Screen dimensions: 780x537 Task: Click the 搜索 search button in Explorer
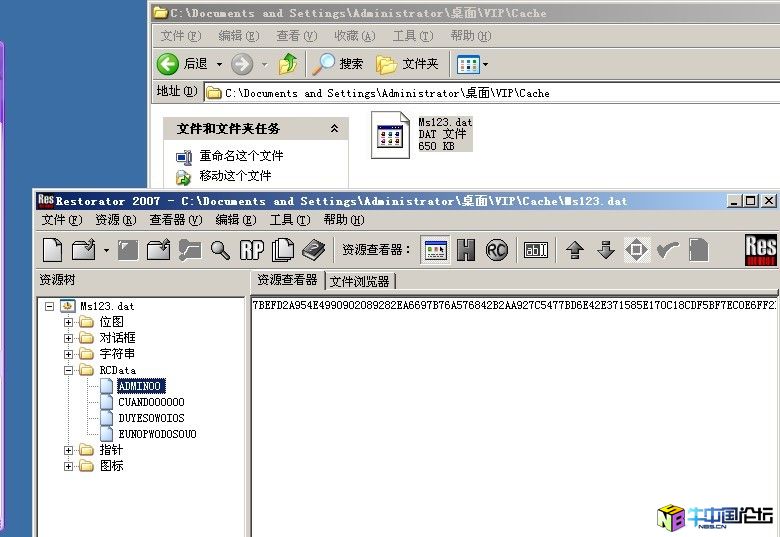338,64
